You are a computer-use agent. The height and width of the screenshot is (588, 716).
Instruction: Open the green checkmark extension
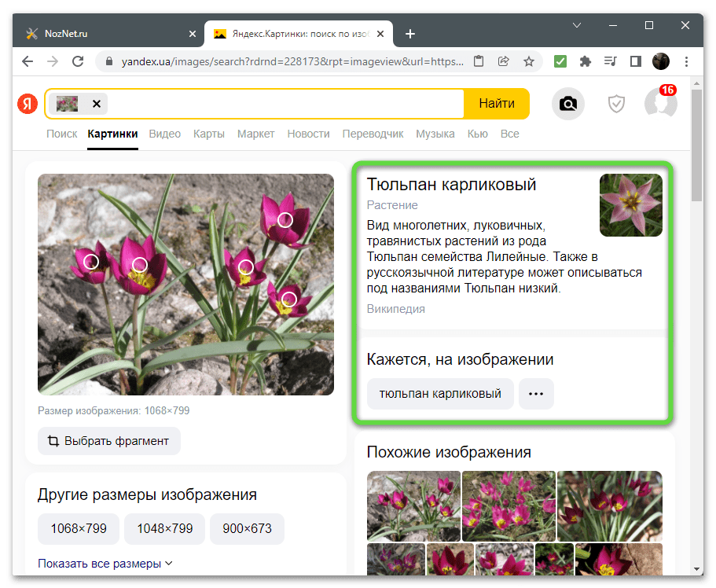(560, 61)
